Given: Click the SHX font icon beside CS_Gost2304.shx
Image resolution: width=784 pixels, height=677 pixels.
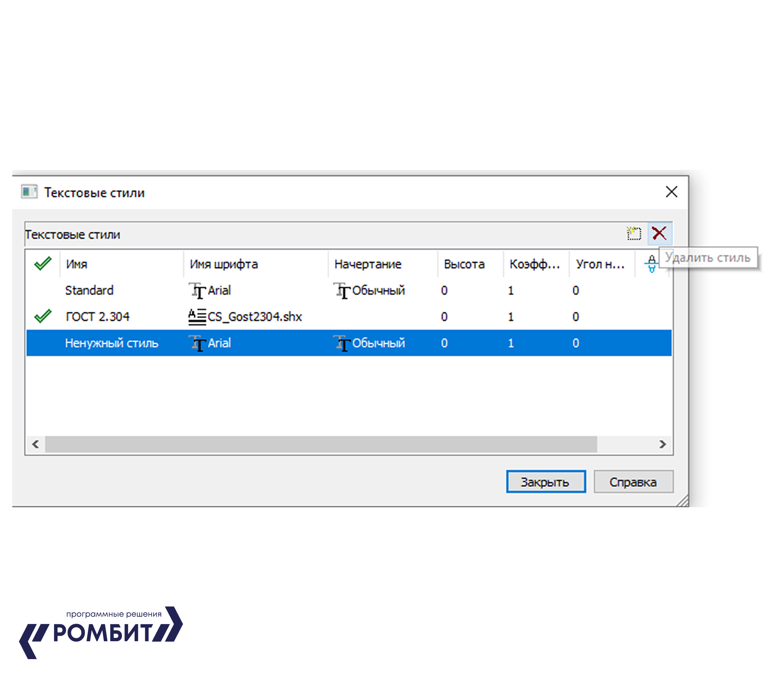Looking at the screenshot, I should pyautogui.click(x=197, y=317).
